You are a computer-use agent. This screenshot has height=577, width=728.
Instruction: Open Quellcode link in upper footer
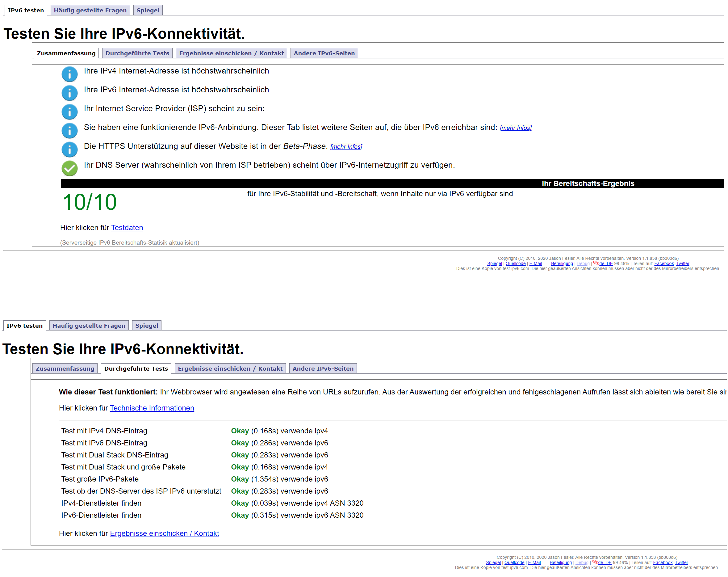515,263
